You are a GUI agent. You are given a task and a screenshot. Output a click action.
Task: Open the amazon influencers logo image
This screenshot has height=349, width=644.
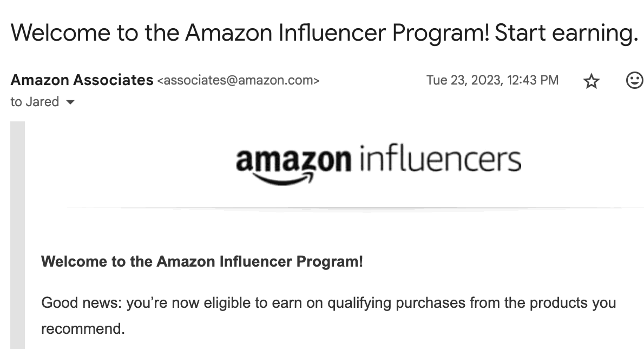pos(378,164)
